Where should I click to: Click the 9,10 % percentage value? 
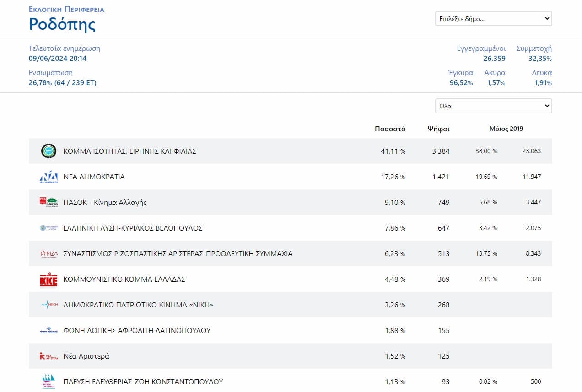pos(395,202)
